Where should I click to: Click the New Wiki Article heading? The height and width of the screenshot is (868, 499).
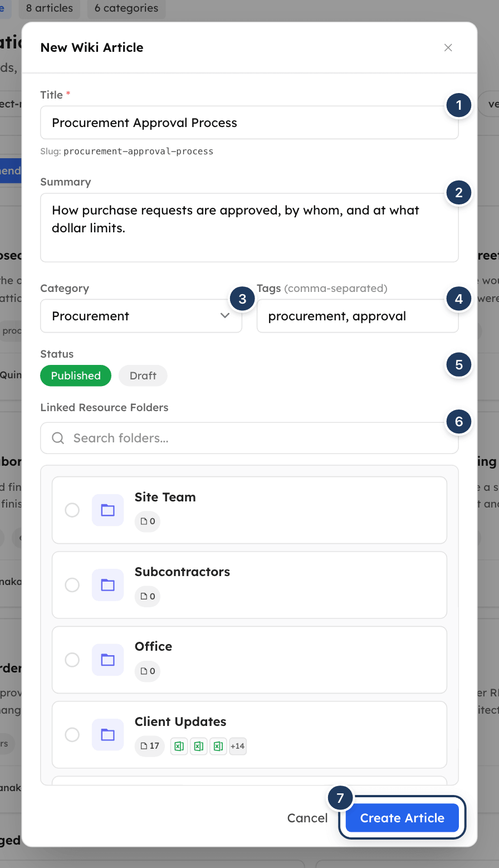[92, 47]
